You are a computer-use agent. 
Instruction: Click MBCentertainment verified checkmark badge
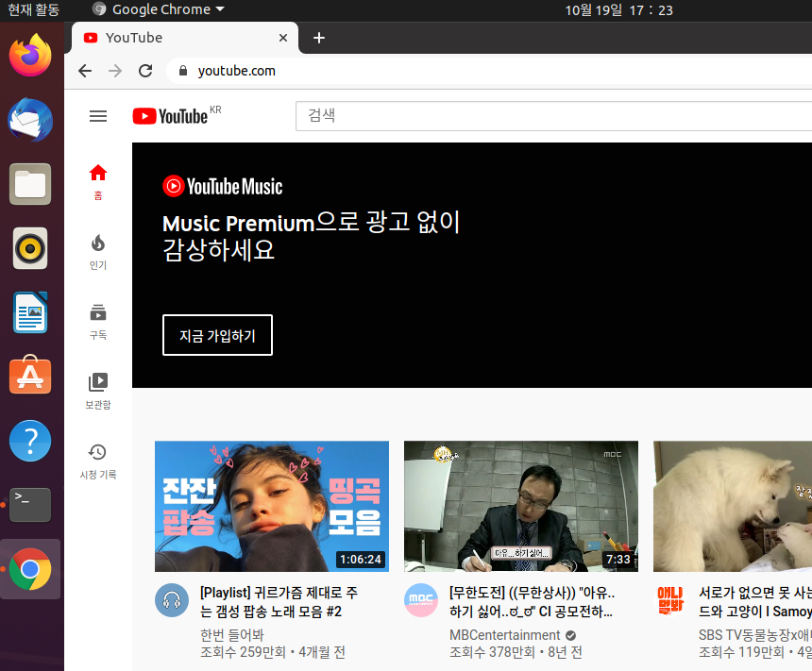tap(570, 635)
